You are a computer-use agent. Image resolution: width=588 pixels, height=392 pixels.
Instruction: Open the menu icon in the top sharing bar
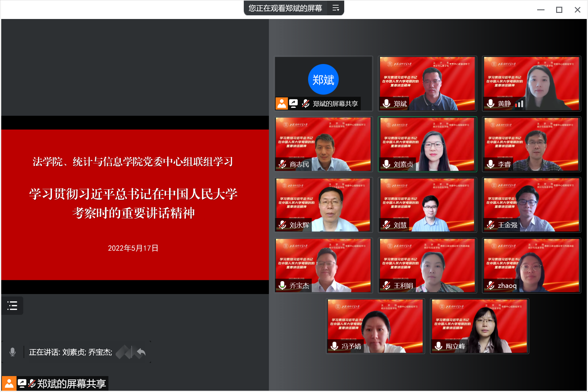336,8
